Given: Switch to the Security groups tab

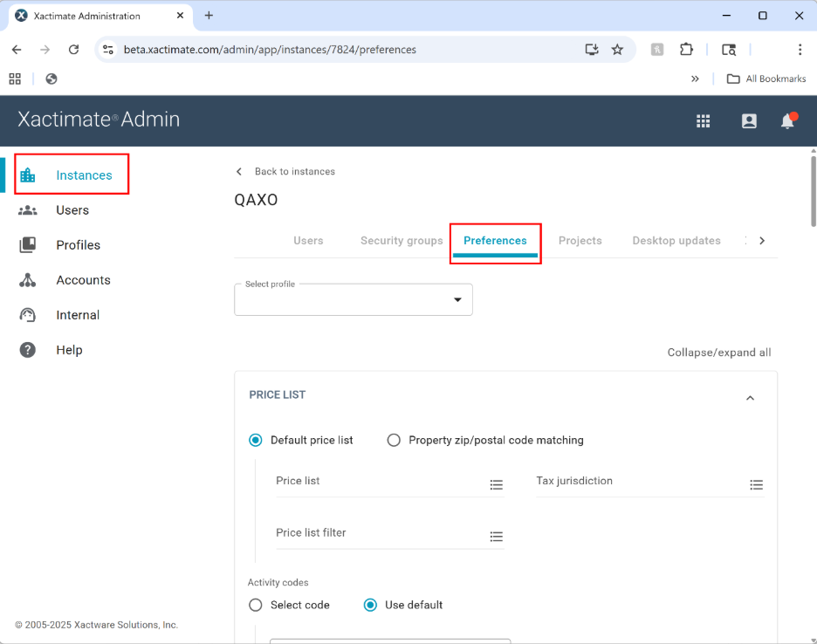Looking at the screenshot, I should point(402,241).
